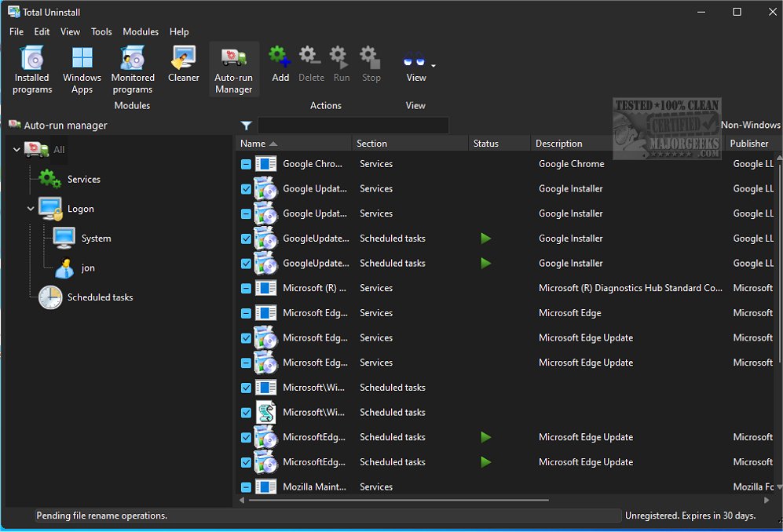Screen dimensions: 783x532
Task: Open the Tools menu
Action: tap(101, 32)
